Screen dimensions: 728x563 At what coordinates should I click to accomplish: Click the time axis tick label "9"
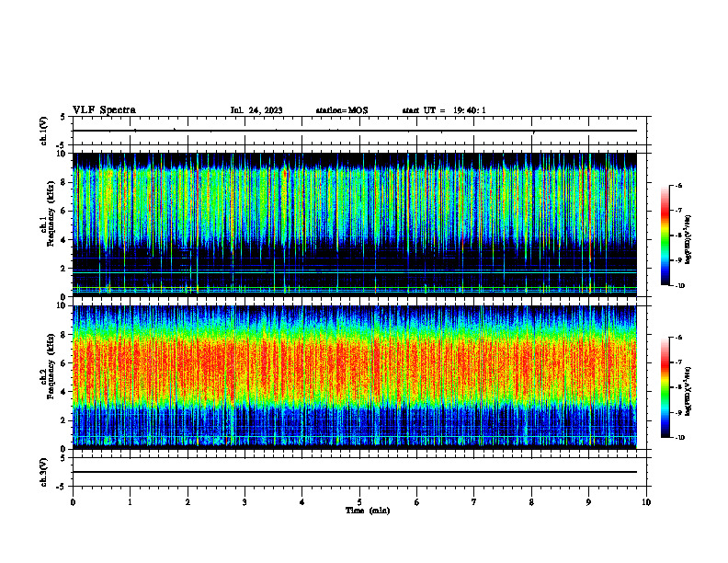(x=588, y=502)
